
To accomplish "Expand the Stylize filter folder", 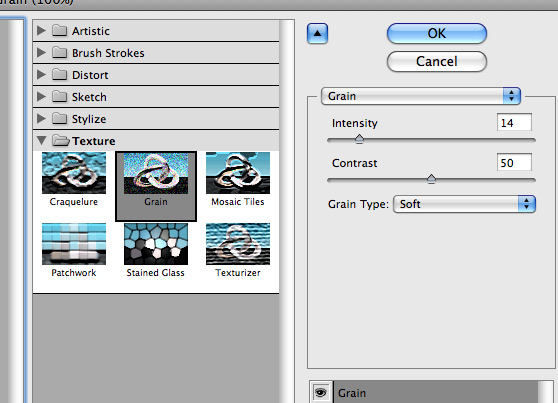I will tap(41, 119).
